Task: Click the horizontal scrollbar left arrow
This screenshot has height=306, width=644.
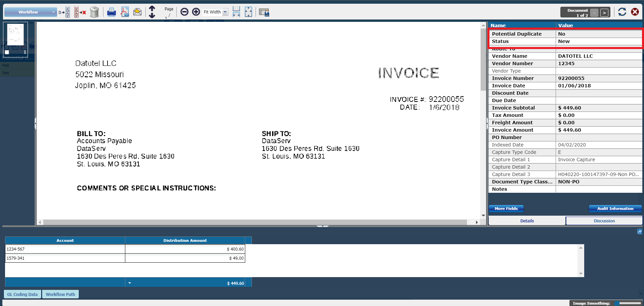Action: click(40, 222)
